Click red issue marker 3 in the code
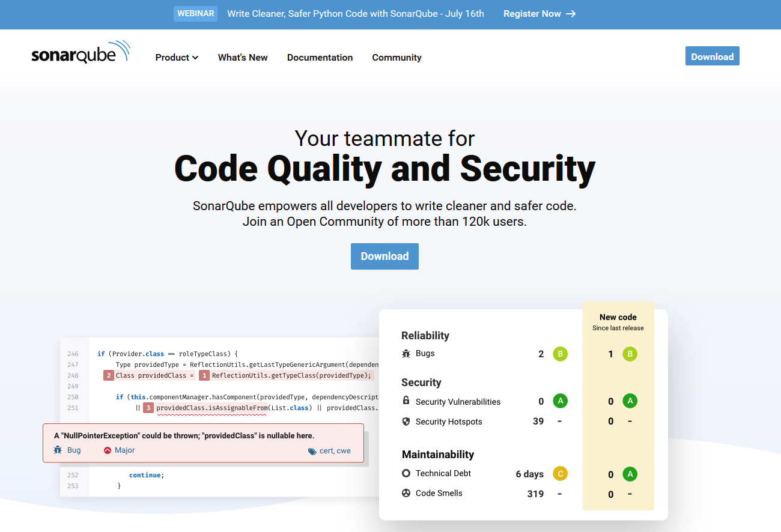This screenshot has width=781, height=532. click(148, 408)
